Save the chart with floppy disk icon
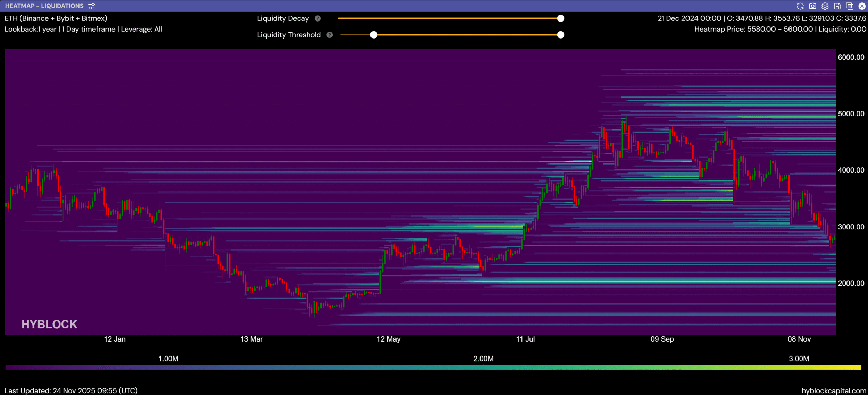 coord(837,6)
